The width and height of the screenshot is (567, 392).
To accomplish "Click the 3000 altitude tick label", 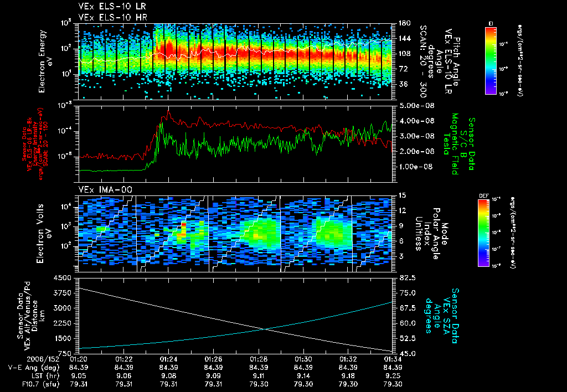I will 62,308.
